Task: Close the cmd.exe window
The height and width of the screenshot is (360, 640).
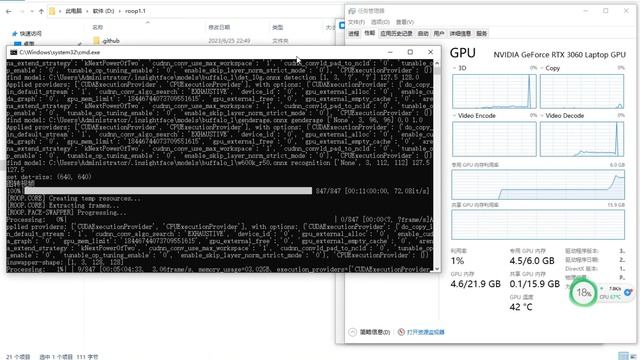Action: point(431,52)
